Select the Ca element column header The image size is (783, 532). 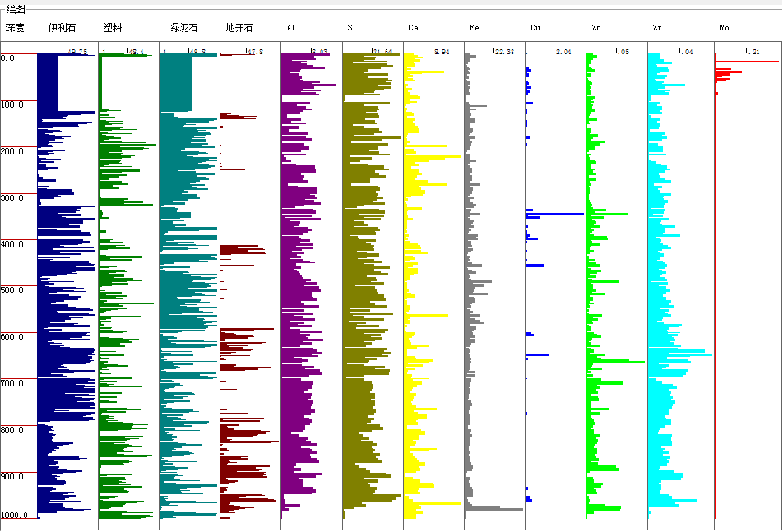[413, 28]
